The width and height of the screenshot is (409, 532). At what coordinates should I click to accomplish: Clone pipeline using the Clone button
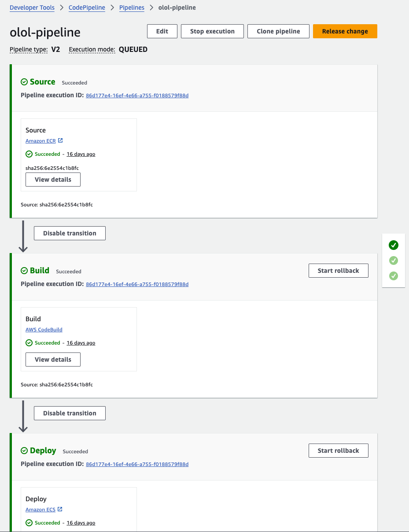278,31
